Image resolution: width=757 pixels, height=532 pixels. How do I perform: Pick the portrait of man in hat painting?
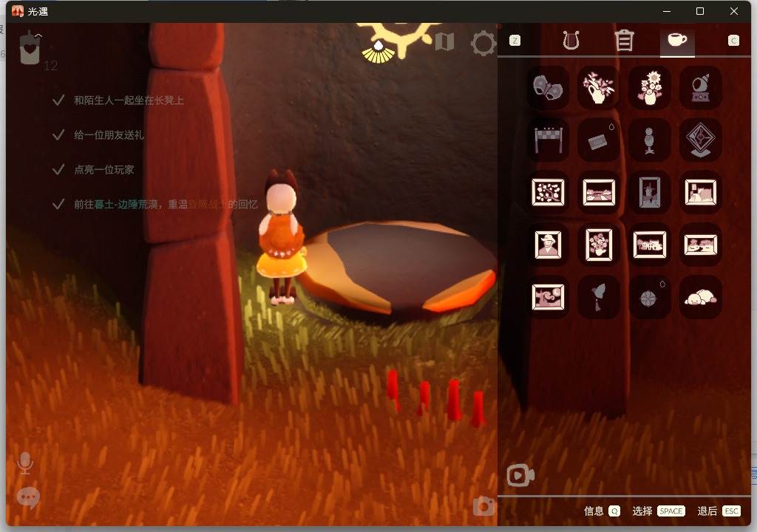click(x=548, y=245)
